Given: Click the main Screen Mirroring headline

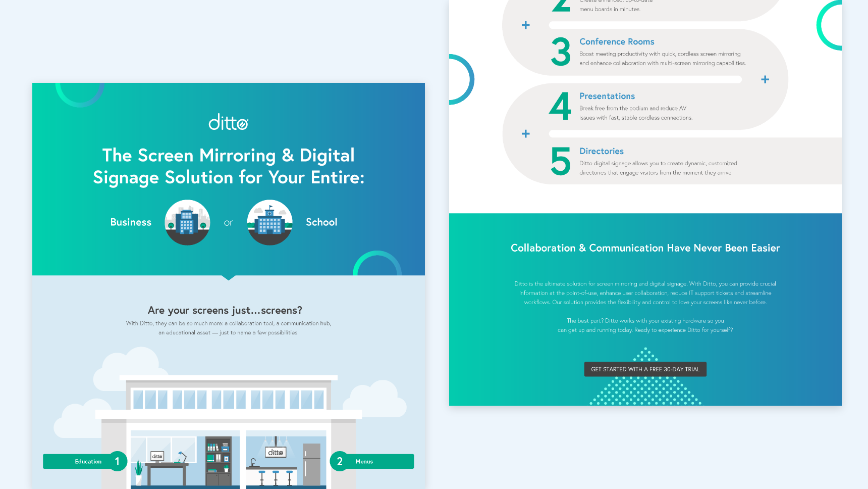Looking at the screenshot, I should [229, 166].
